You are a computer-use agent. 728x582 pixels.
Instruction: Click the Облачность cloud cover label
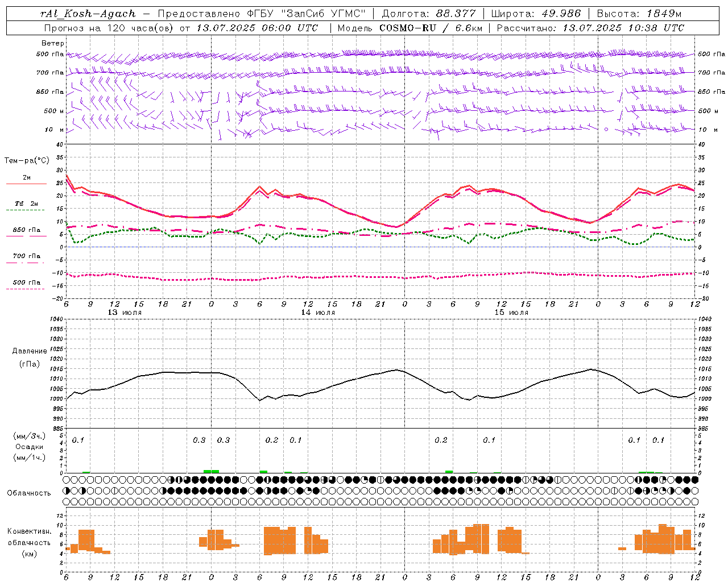tap(29, 493)
